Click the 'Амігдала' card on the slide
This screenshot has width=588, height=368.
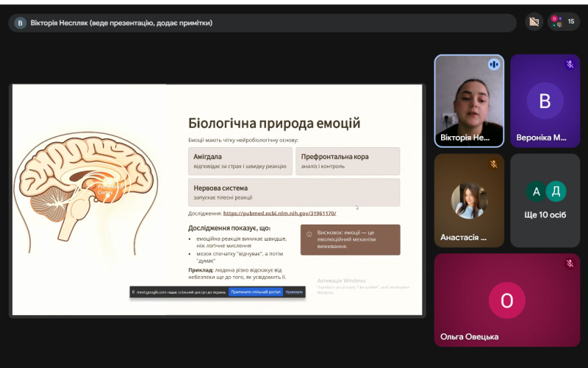240,161
